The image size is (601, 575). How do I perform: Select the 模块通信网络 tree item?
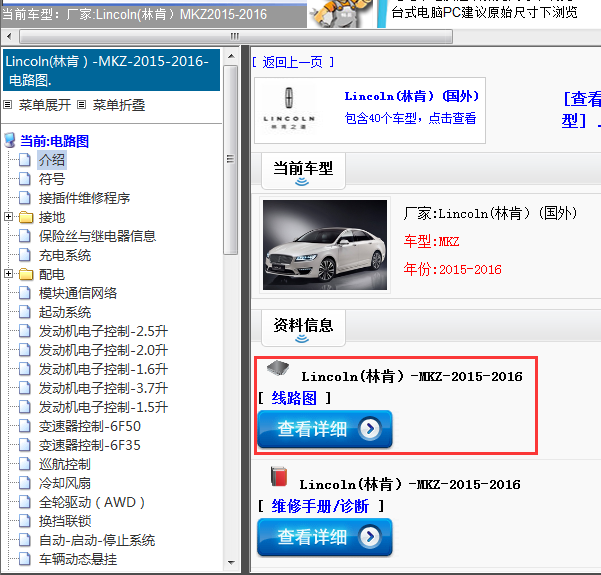[x=78, y=293]
